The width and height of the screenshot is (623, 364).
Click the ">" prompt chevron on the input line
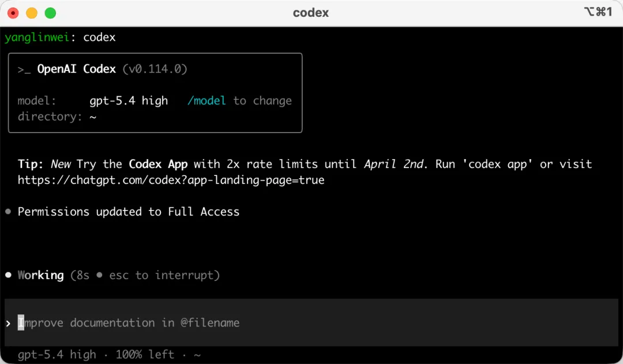tap(8, 323)
